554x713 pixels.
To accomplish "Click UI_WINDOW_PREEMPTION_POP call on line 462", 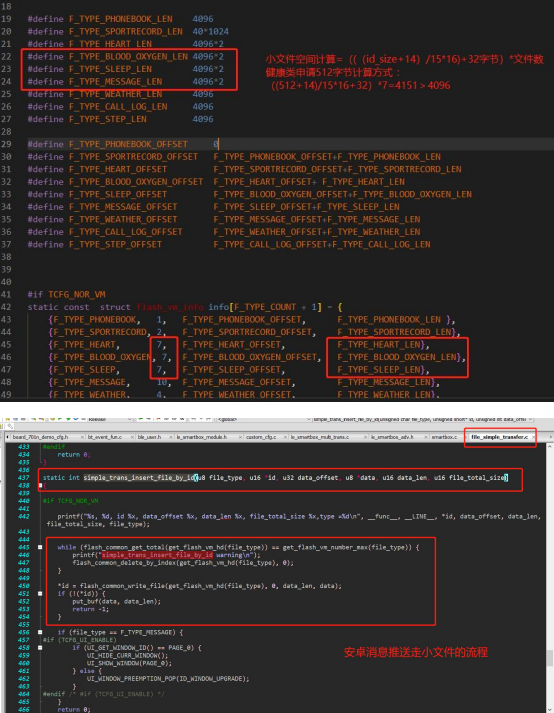I will pos(168,678).
